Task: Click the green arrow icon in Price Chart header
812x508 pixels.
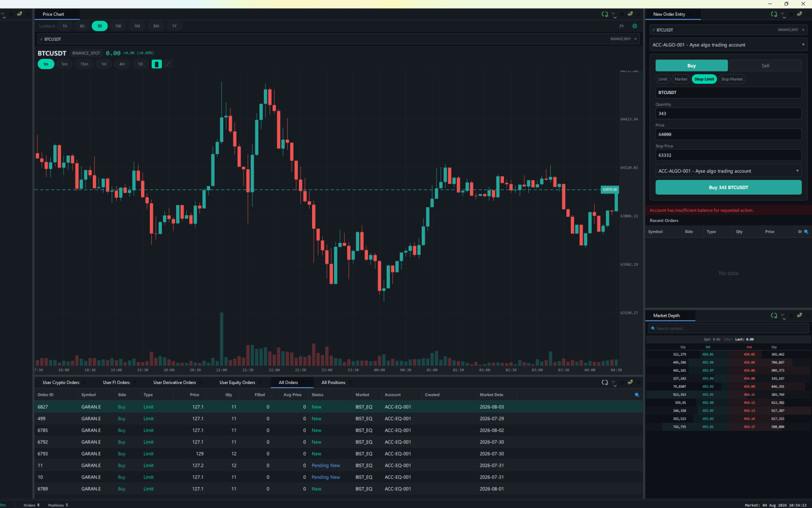Action: tap(630, 14)
